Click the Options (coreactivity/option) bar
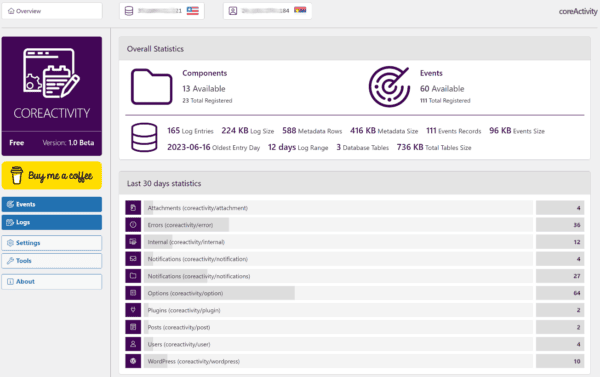This screenshot has width=600, height=377. coord(338,293)
